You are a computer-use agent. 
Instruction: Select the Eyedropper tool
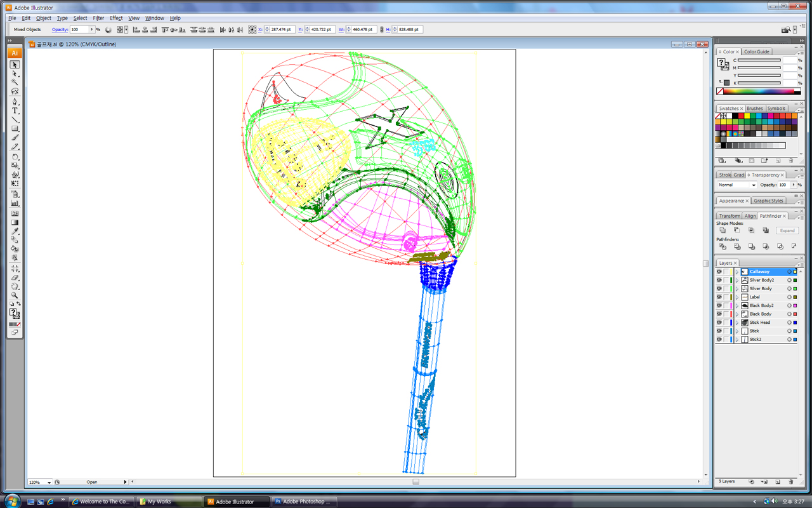coord(15,231)
